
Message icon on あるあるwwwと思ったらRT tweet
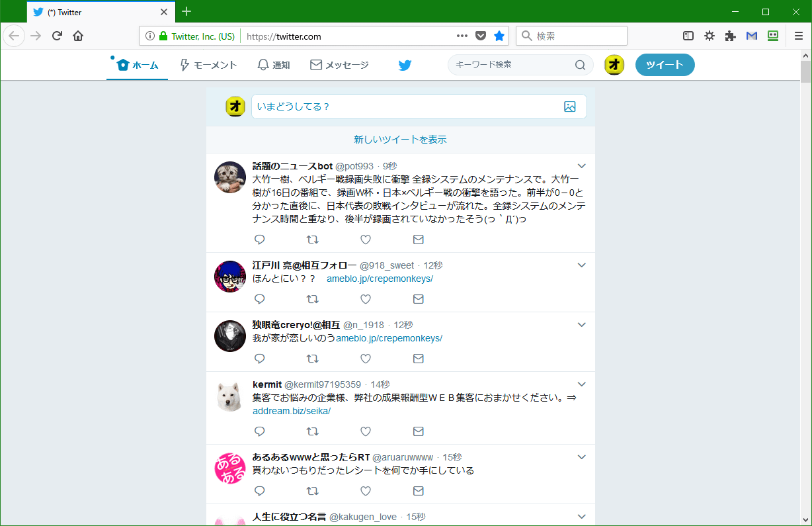pyautogui.click(x=419, y=491)
